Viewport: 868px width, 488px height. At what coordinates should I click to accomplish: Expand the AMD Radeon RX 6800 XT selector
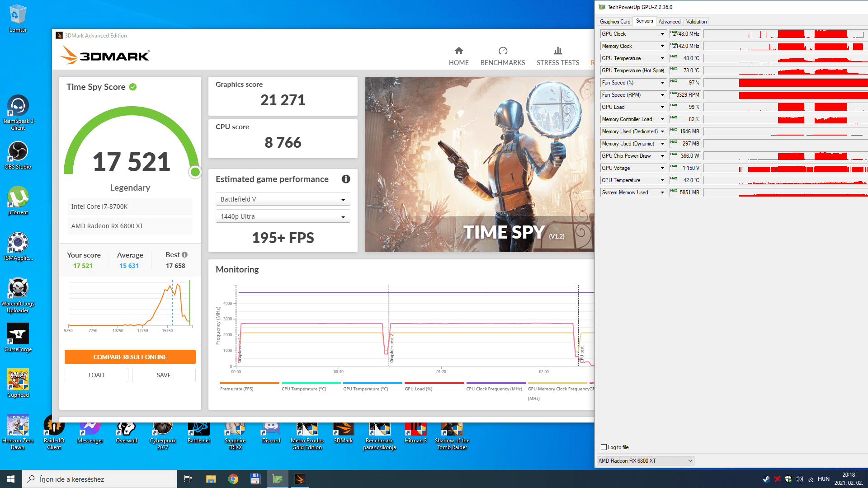pyautogui.click(x=645, y=461)
